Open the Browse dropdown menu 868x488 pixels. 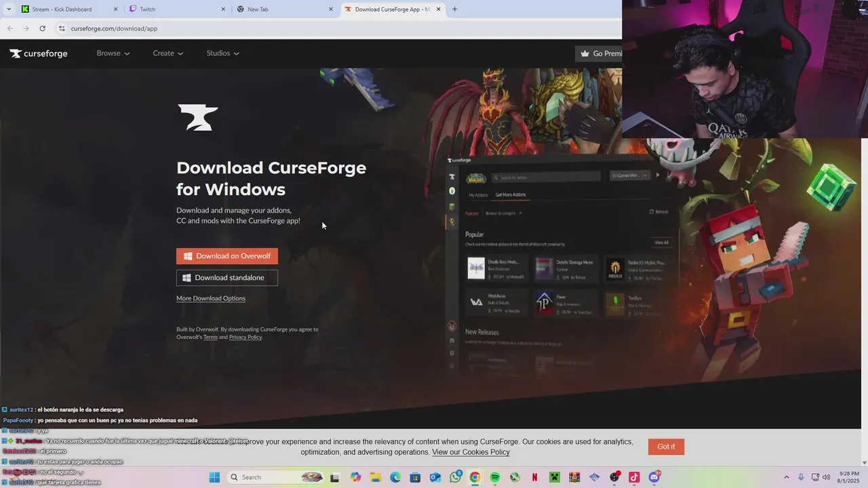(x=113, y=54)
